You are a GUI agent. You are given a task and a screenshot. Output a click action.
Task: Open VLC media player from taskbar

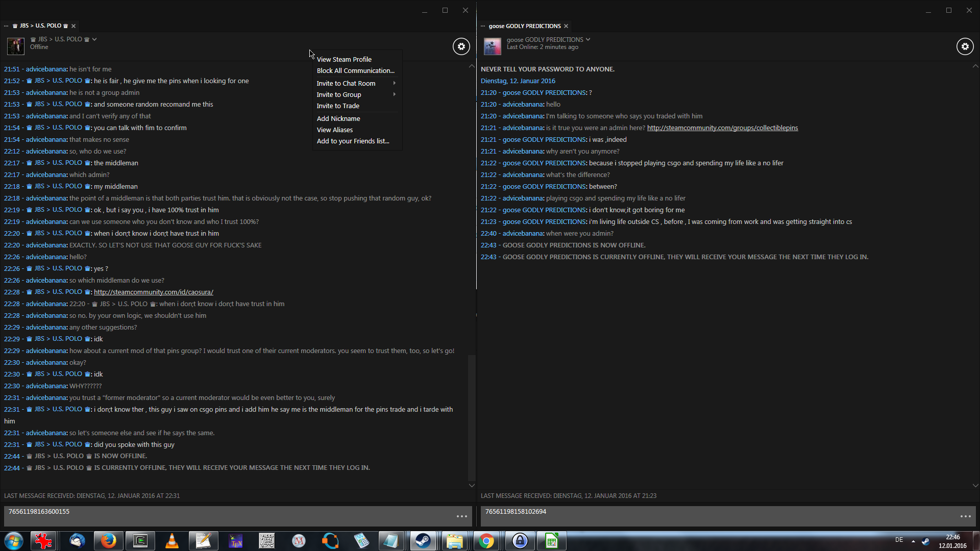pyautogui.click(x=172, y=541)
